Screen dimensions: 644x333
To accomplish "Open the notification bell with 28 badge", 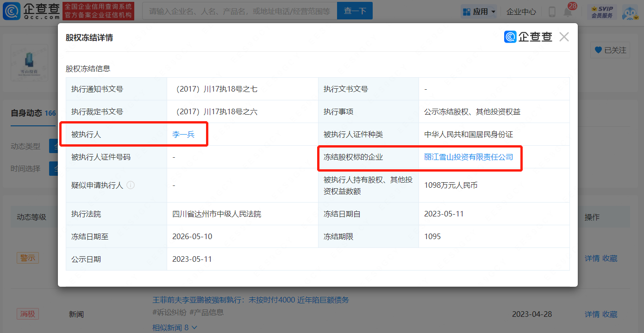I will [x=568, y=11].
